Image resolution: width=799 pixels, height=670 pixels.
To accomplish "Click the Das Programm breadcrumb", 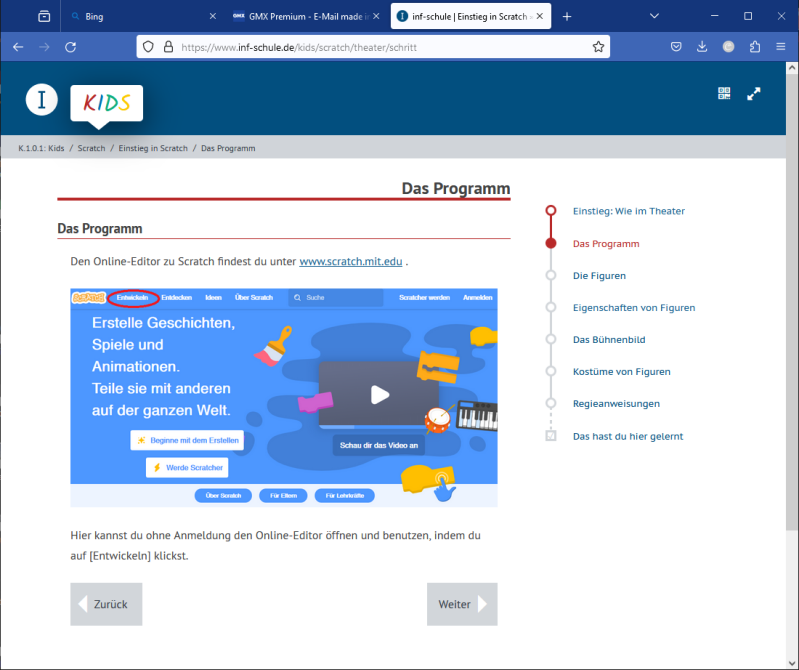I will pyautogui.click(x=228, y=148).
